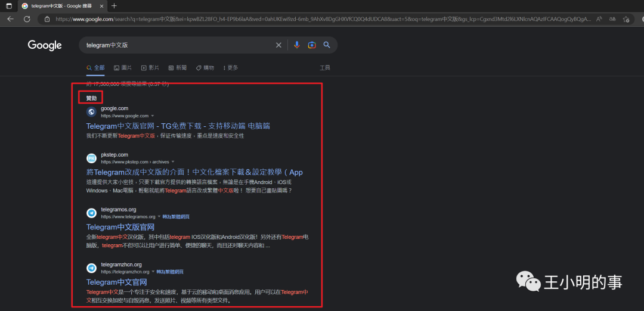The width and height of the screenshot is (644, 311).
Task: Click telegramos.org Telegram favicon
Action: tap(92, 213)
